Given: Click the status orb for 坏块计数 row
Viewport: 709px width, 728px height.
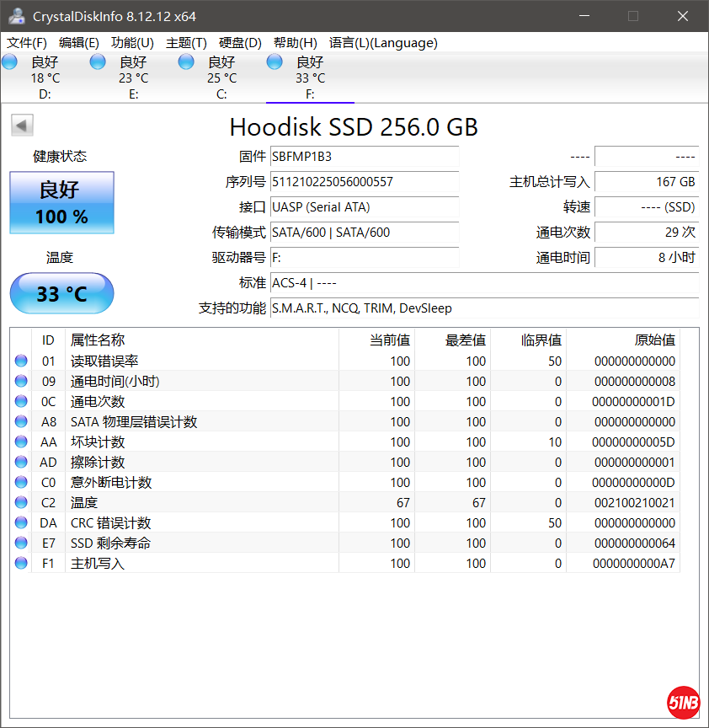Looking at the screenshot, I should tap(21, 442).
